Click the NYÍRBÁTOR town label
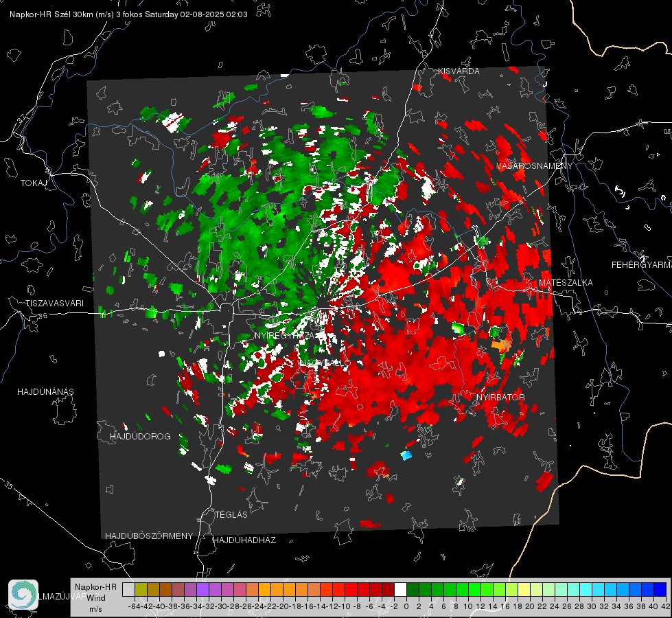The width and height of the screenshot is (672, 618). 500,397
